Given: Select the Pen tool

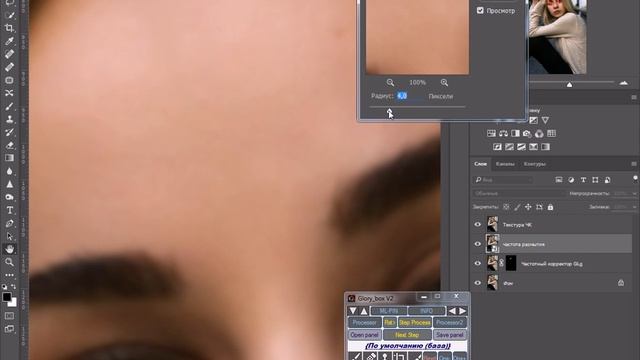Looking at the screenshot, I should [9, 223].
